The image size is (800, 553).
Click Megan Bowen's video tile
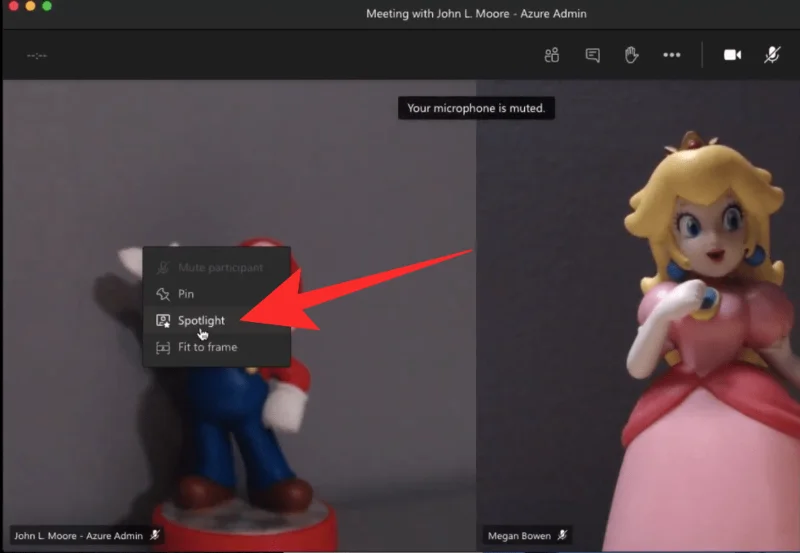tap(638, 315)
